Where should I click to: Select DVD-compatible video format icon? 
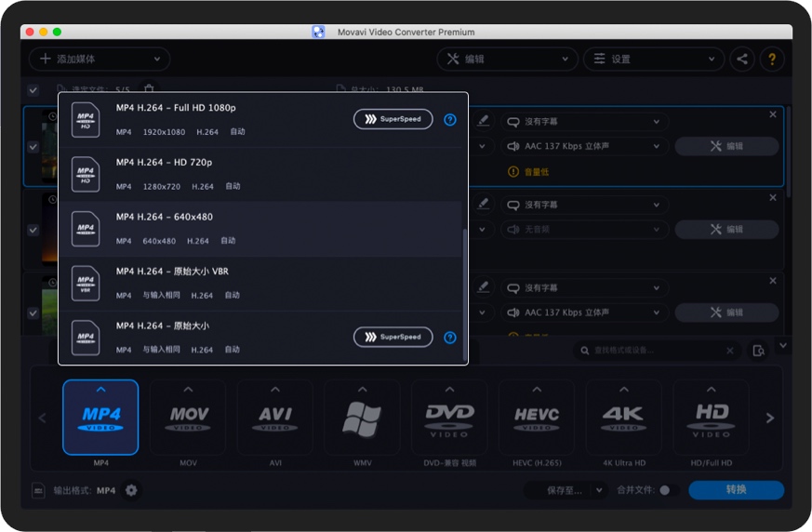coord(449,418)
